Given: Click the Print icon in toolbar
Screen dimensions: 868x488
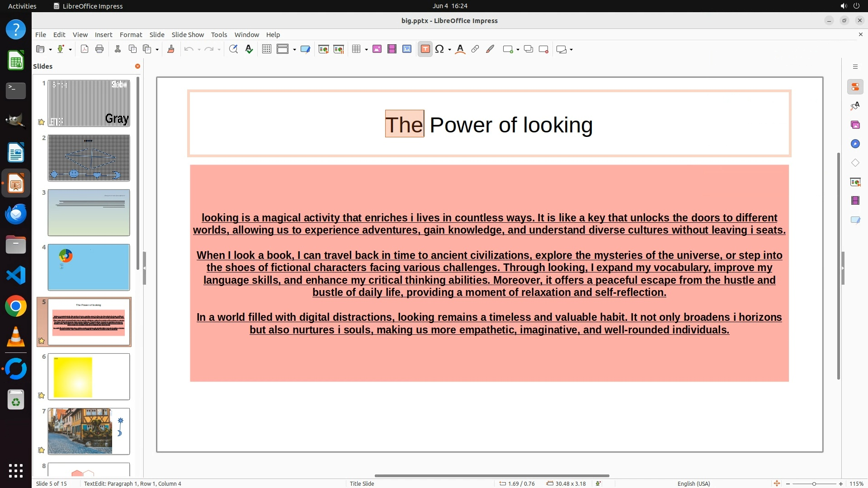Looking at the screenshot, I should pyautogui.click(x=99, y=49).
